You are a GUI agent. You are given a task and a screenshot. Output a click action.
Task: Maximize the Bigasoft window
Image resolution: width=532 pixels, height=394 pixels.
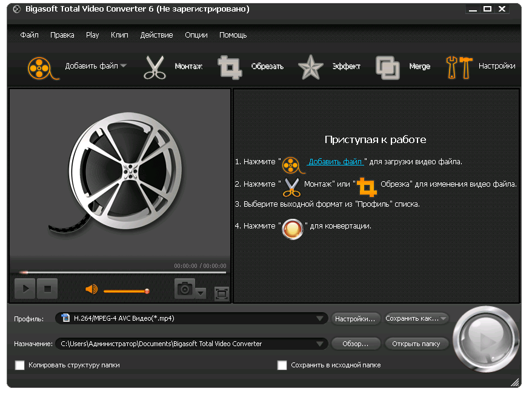pos(487,9)
